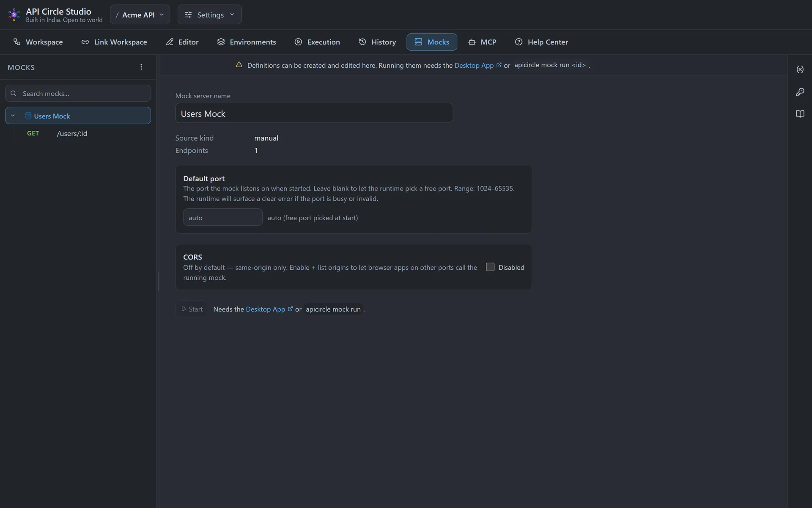Go to the Execution tab
Viewport: 812px width, 508px height.
tap(317, 42)
